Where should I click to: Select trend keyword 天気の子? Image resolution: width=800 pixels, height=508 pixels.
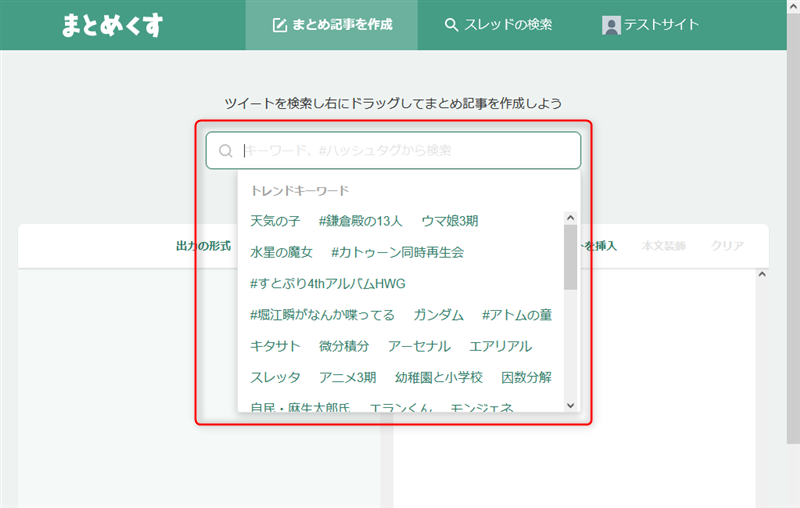[275, 221]
